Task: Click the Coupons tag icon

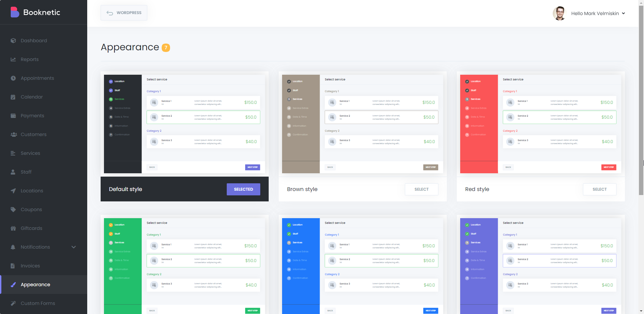Action: tap(13, 209)
